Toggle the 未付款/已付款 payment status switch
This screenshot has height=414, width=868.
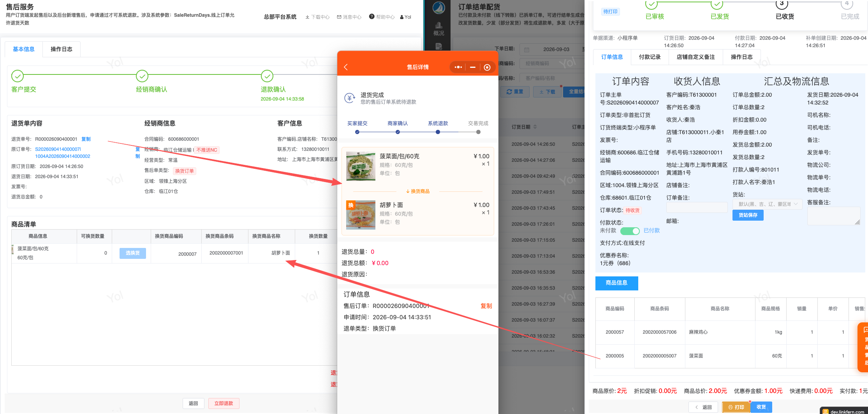tap(630, 231)
